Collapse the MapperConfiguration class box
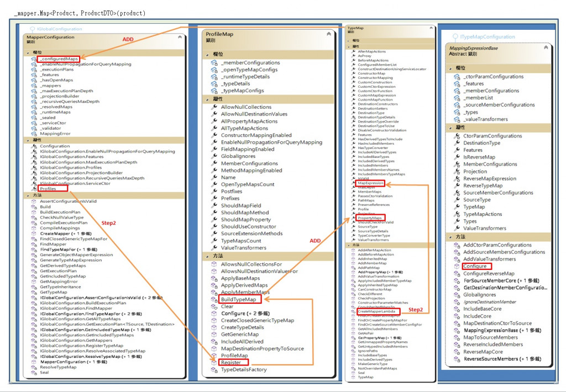 (180, 37)
